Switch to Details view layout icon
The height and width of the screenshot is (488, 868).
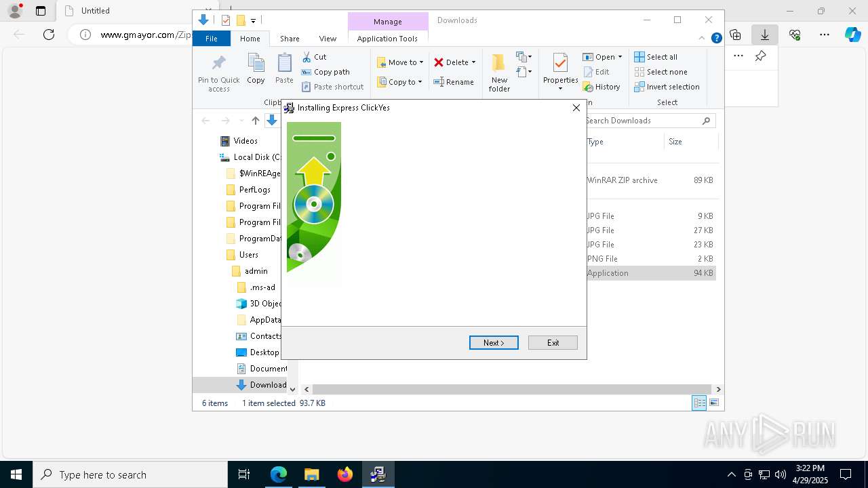[699, 403]
